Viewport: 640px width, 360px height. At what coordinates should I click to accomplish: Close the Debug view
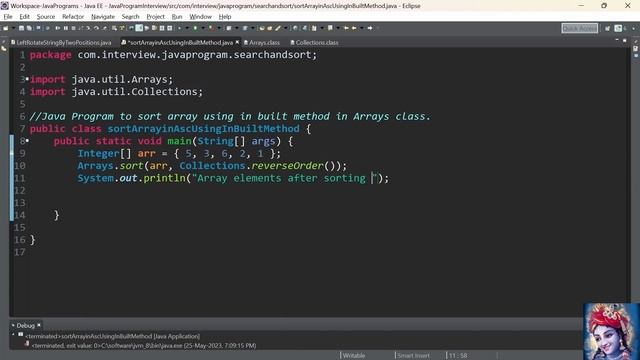(39, 325)
